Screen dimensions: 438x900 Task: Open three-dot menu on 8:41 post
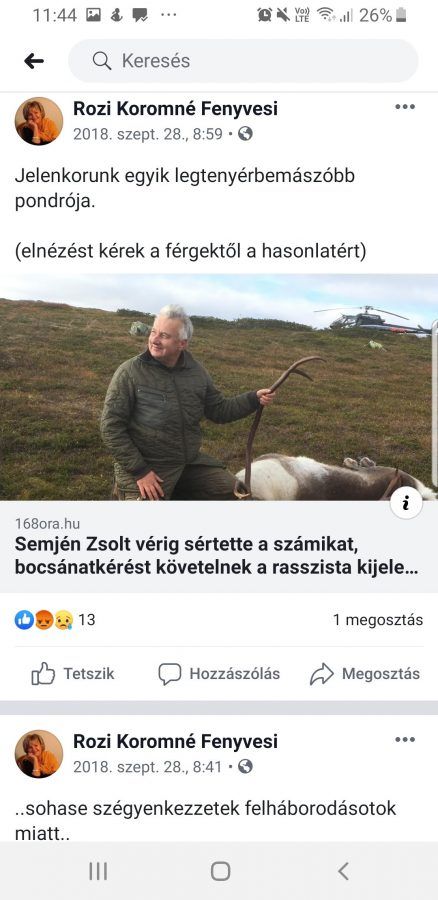(x=405, y=740)
